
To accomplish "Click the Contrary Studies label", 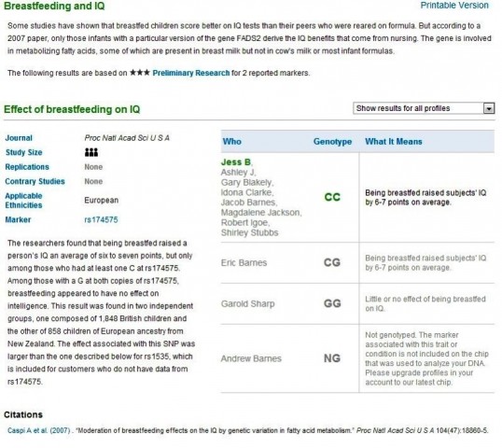I will [35, 181].
